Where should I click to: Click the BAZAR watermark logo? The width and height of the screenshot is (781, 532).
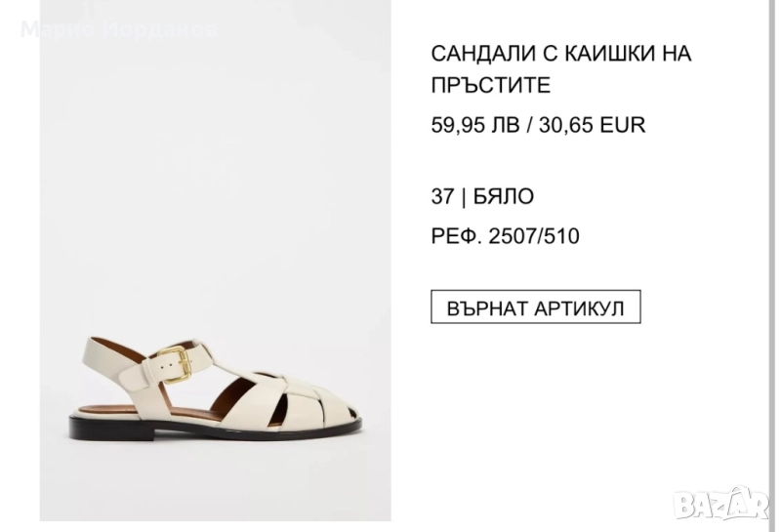point(721,502)
